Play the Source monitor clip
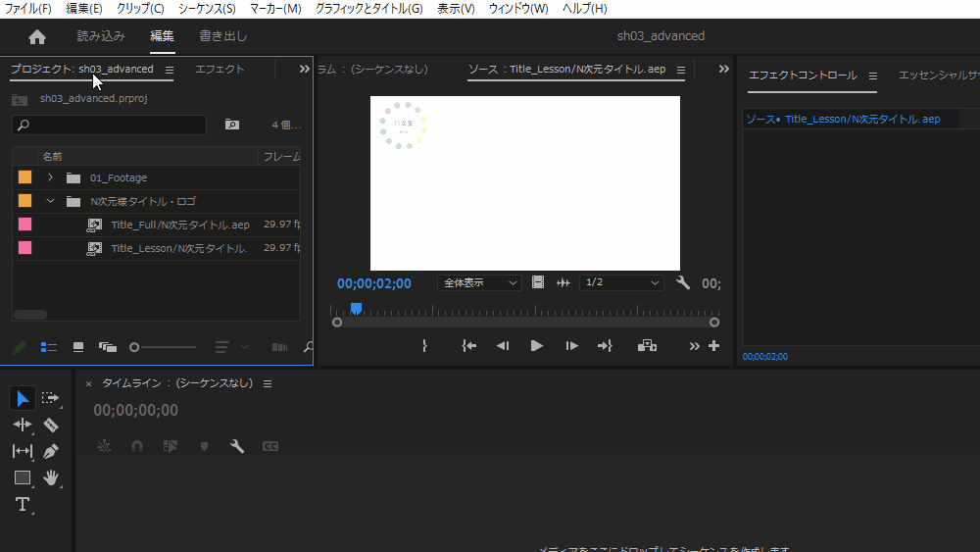 tap(536, 346)
